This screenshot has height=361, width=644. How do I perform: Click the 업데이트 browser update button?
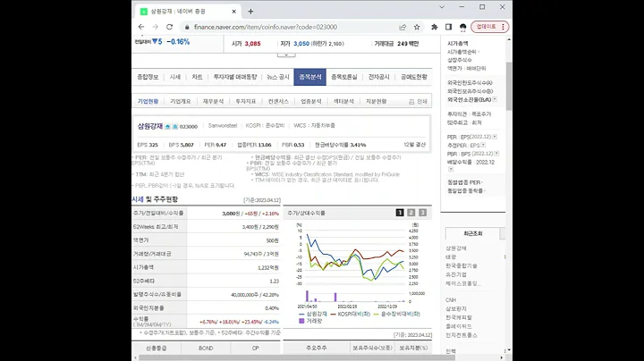point(490,27)
